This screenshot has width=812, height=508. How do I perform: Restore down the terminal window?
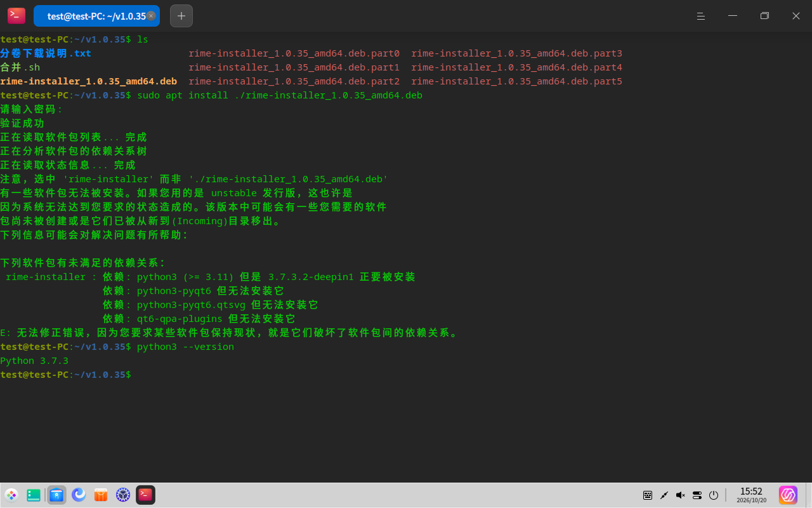(x=764, y=16)
